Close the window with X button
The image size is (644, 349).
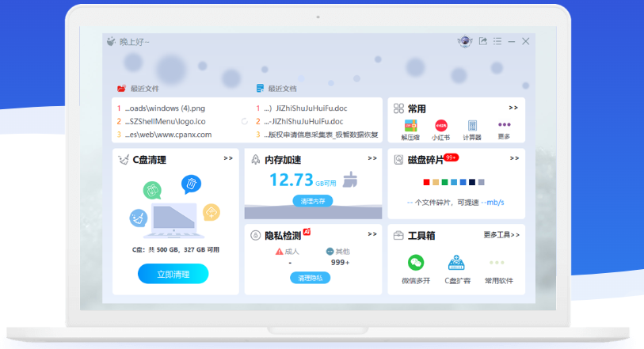(x=526, y=41)
